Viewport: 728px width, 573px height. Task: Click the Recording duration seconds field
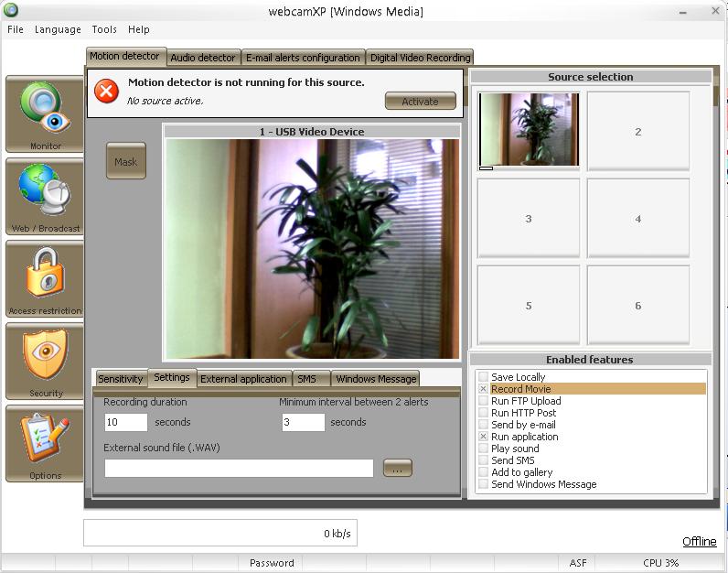point(126,422)
